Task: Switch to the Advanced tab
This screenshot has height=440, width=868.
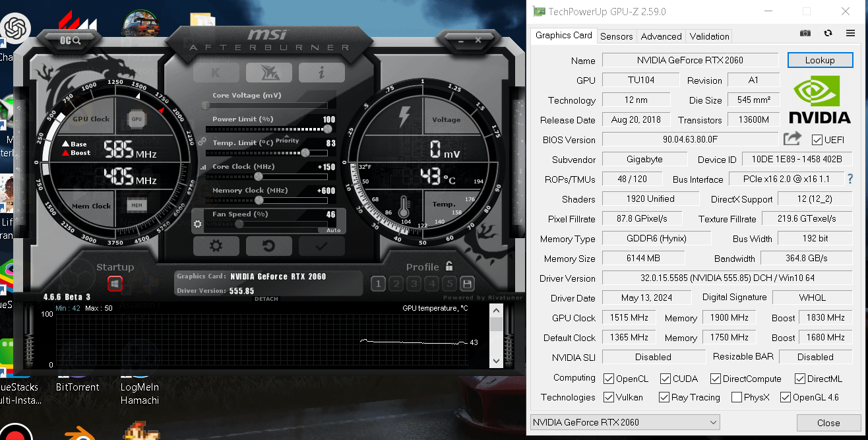Action: [x=661, y=36]
